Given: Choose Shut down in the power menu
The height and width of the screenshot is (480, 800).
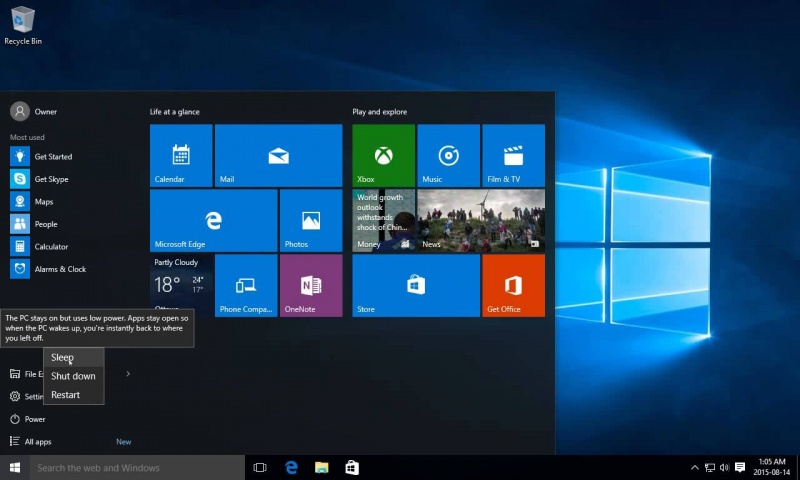Looking at the screenshot, I should tap(74, 376).
